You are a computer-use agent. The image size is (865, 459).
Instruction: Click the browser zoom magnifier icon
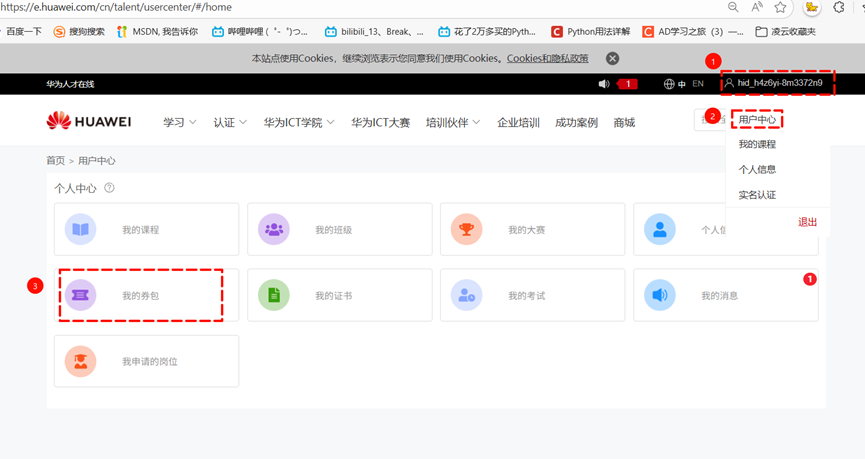coord(733,7)
